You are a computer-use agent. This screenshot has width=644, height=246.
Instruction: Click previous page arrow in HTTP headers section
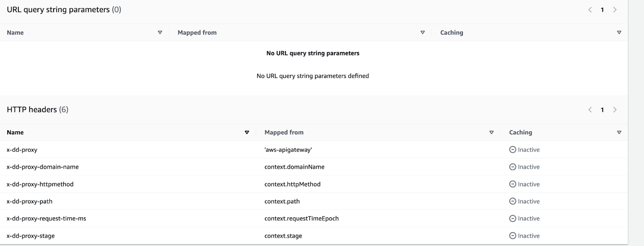[x=590, y=110]
